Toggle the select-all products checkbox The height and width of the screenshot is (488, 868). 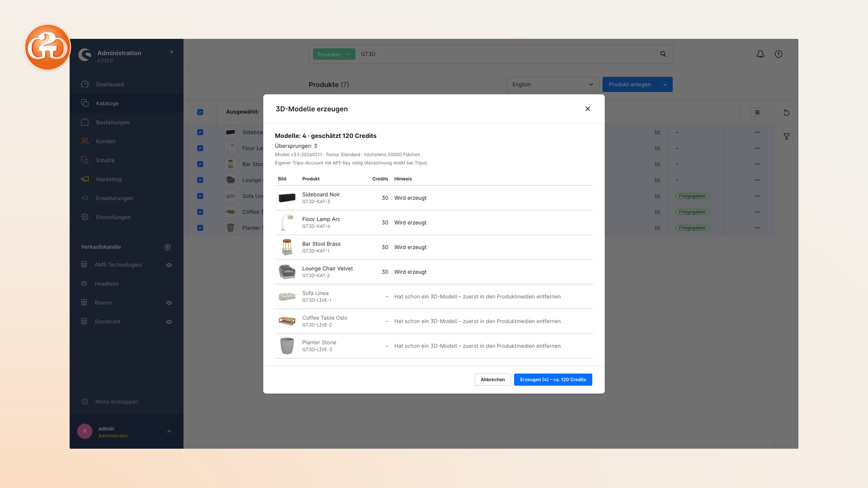200,112
